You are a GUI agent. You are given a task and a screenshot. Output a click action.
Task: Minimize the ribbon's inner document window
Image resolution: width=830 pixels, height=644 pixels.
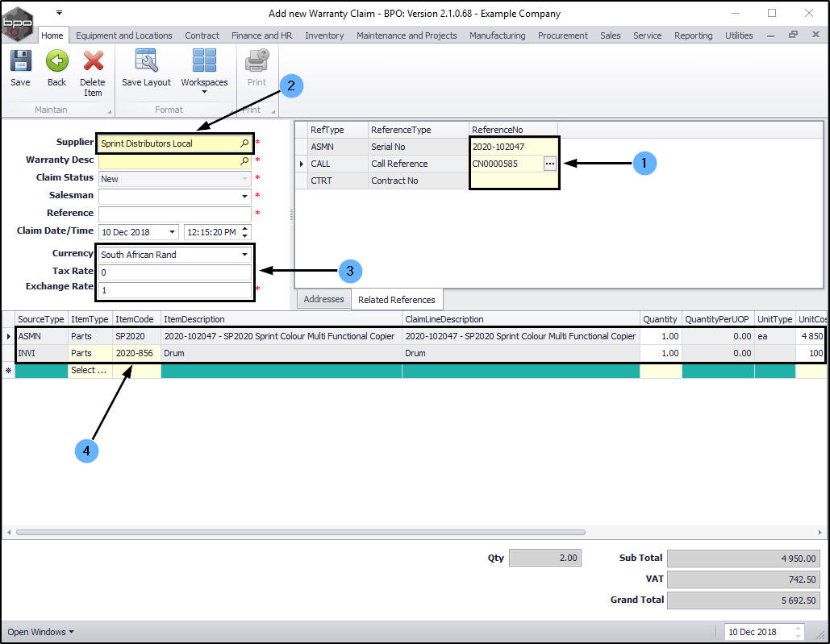(x=771, y=35)
